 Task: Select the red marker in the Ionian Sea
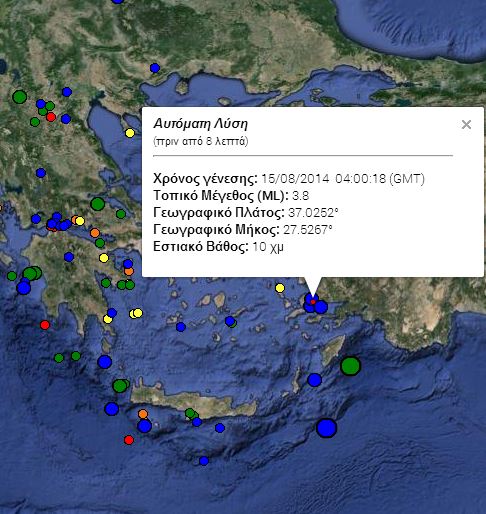[45, 325]
